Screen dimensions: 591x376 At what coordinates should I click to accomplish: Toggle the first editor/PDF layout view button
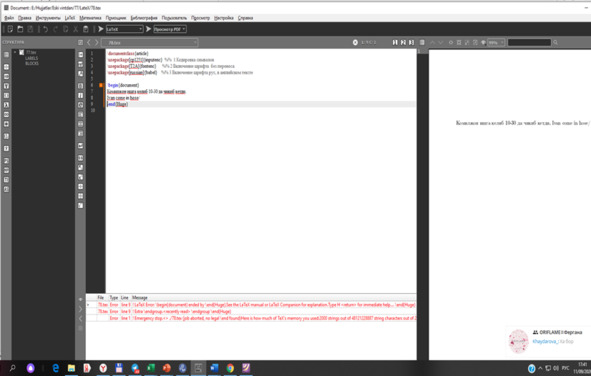(x=395, y=43)
